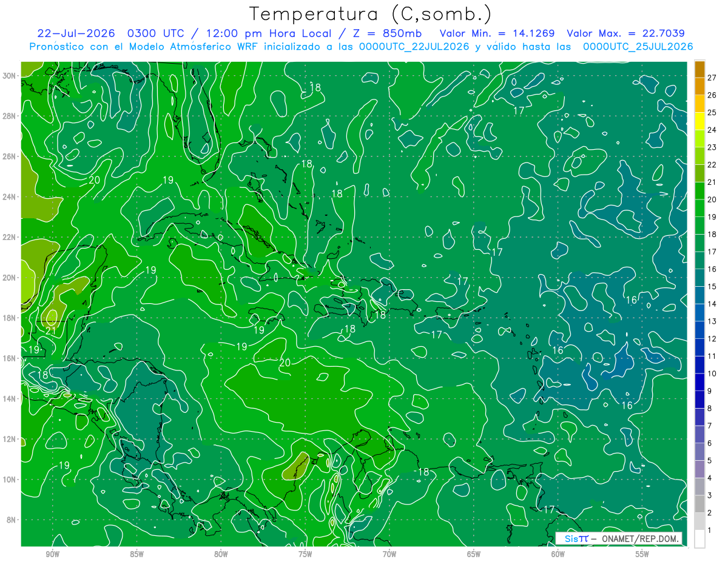
Task: Click the '20N' latitude label
Action: click(10, 278)
